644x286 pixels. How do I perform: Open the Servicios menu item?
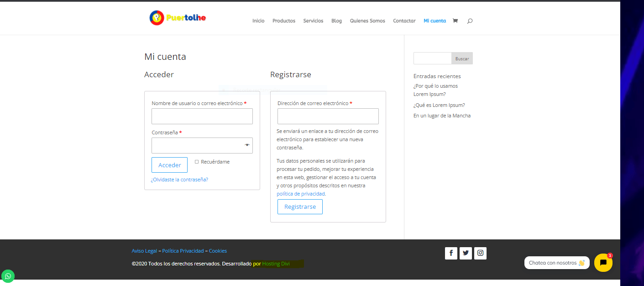click(313, 21)
